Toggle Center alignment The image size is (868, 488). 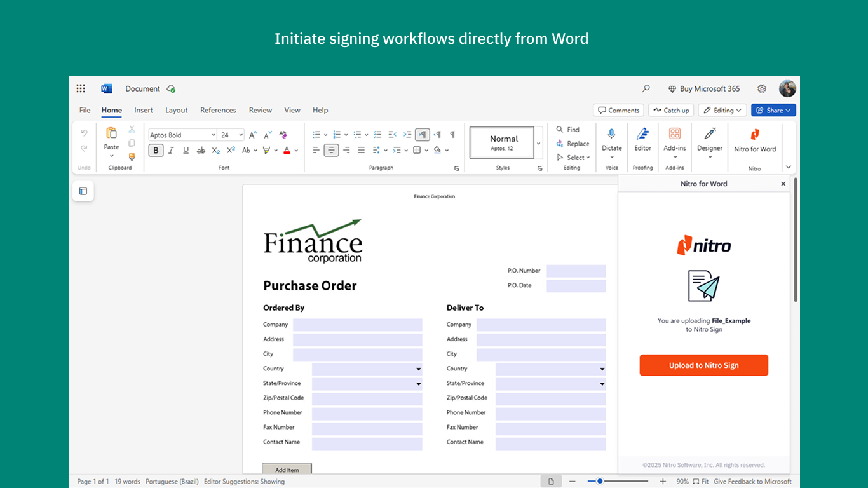pyautogui.click(x=331, y=151)
